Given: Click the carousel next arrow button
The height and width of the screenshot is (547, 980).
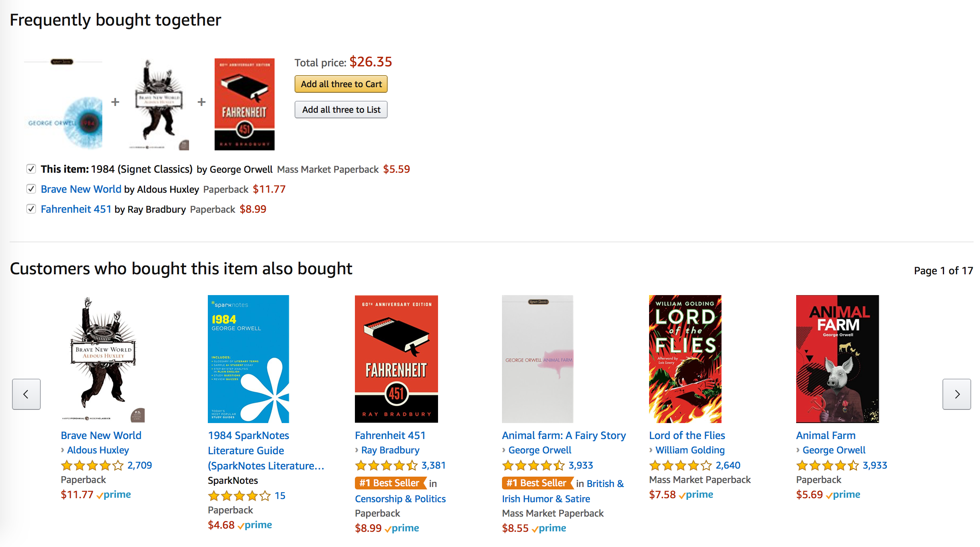Looking at the screenshot, I should [x=956, y=394].
